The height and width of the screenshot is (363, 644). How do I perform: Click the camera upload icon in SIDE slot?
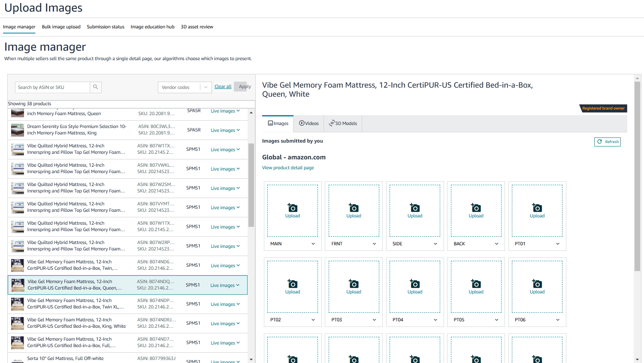point(415,208)
